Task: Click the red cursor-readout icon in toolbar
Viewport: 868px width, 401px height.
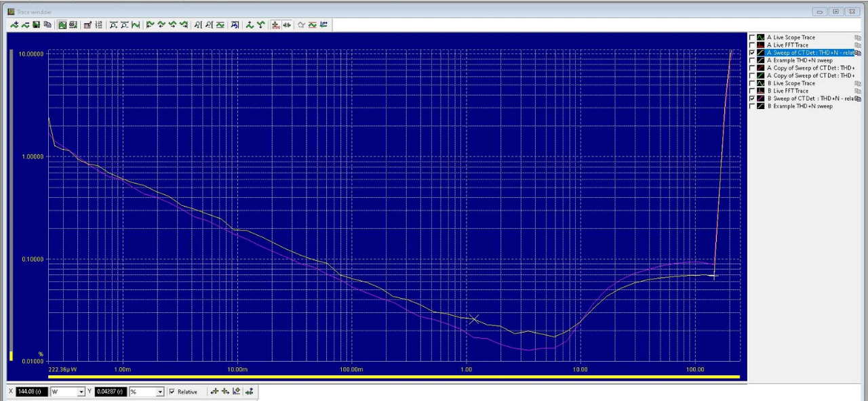Action: (x=276, y=24)
